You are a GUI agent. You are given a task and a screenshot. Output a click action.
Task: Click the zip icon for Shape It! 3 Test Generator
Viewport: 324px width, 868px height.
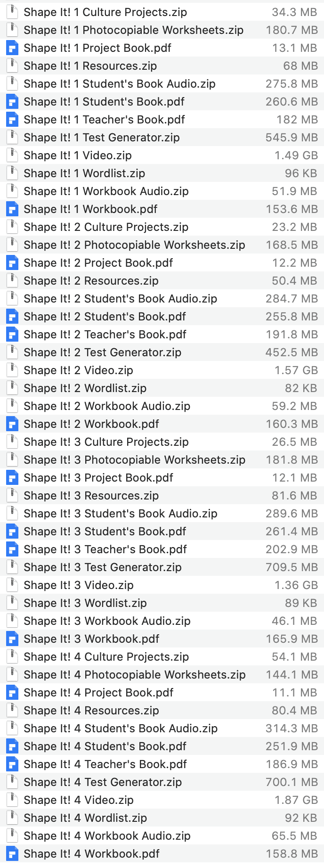[12, 567]
